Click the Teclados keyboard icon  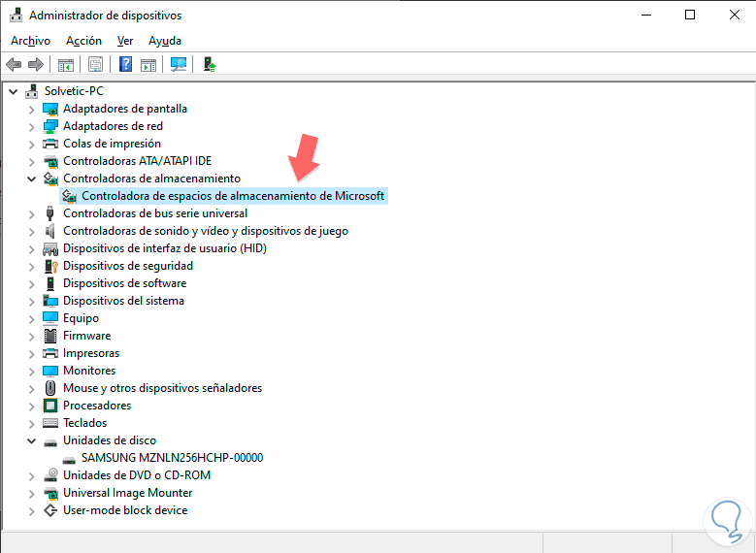(x=50, y=423)
